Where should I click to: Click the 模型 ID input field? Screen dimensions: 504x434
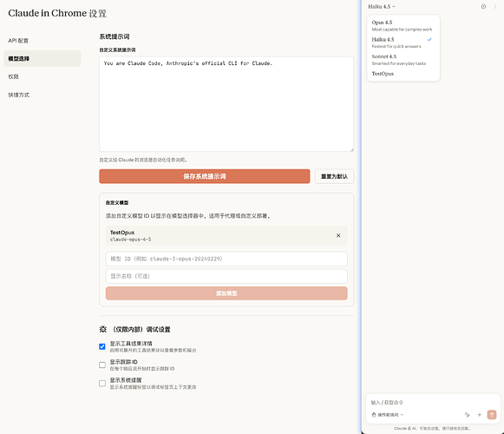pyautogui.click(x=226, y=259)
